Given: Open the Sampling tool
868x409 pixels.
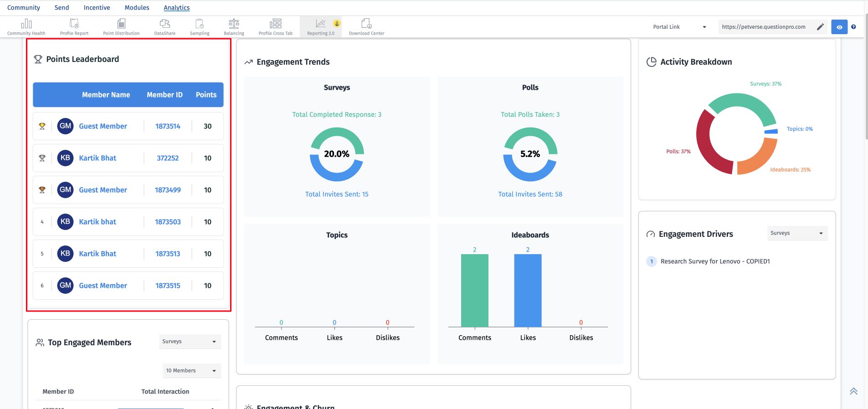Looking at the screenshot, I should [x=200, y=27].
